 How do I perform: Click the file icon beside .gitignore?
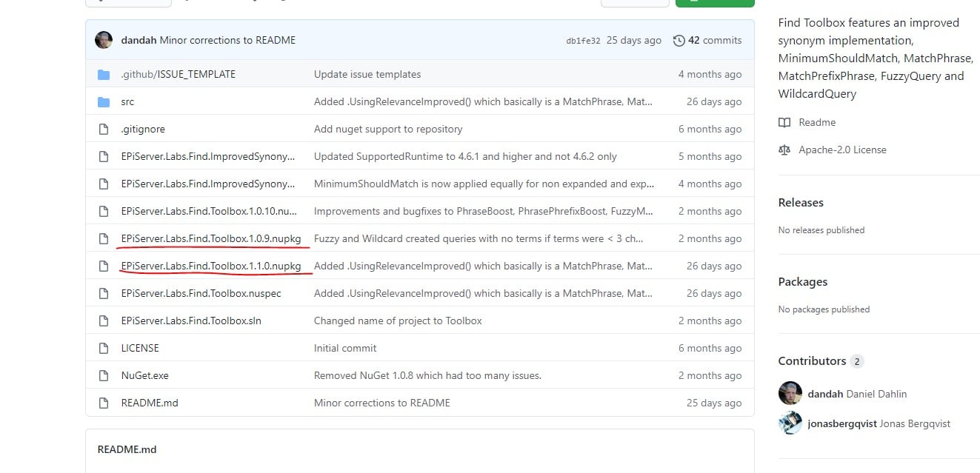(104, 129)
